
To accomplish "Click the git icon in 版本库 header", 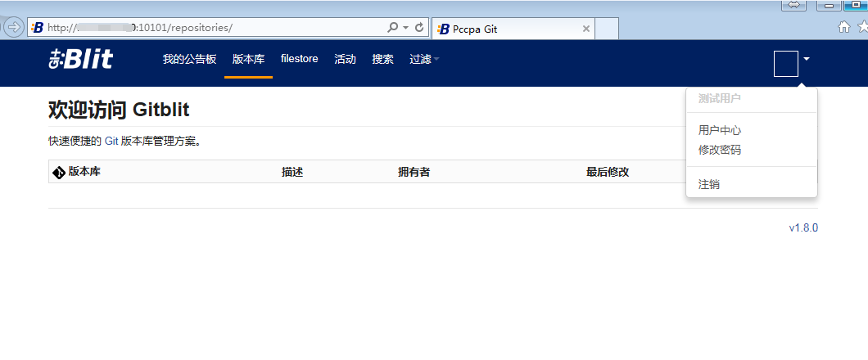I will coord(59,173).
